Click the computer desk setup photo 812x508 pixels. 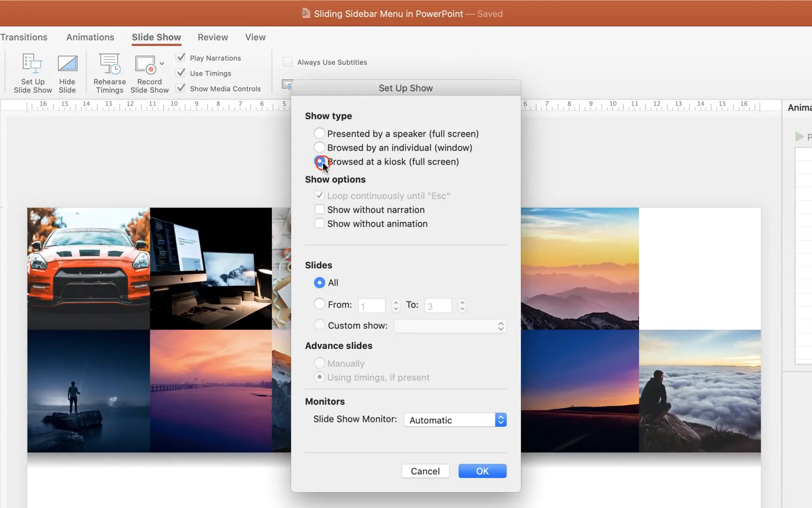tap(211, 269)
